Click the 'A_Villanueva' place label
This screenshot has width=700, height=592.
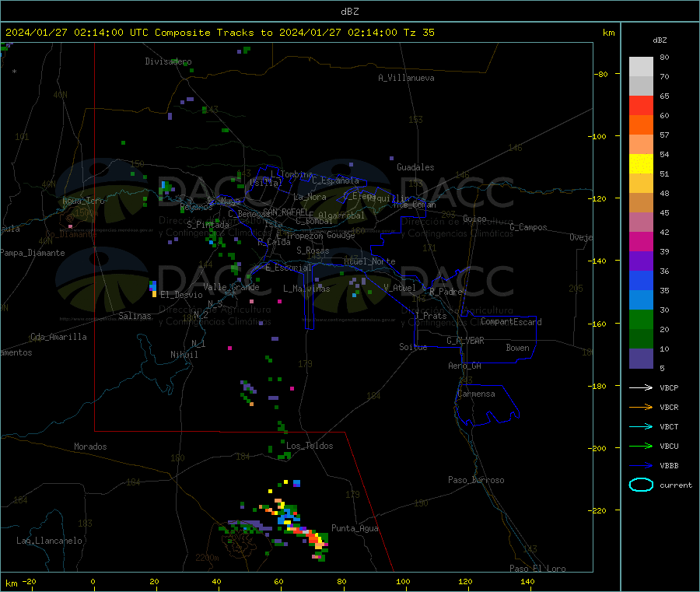pyautogui.click(x=406, y=78)
